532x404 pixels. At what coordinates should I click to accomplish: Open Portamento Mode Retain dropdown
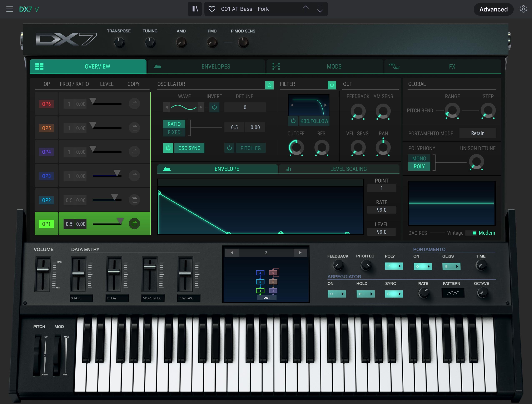(x=477, y=133)
